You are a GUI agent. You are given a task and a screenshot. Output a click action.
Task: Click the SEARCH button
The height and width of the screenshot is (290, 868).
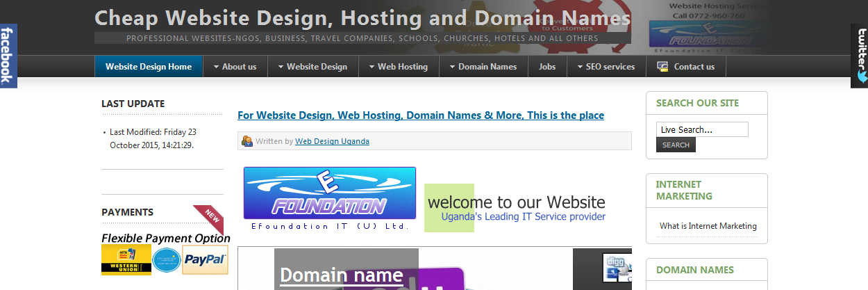tap(676, 145)
